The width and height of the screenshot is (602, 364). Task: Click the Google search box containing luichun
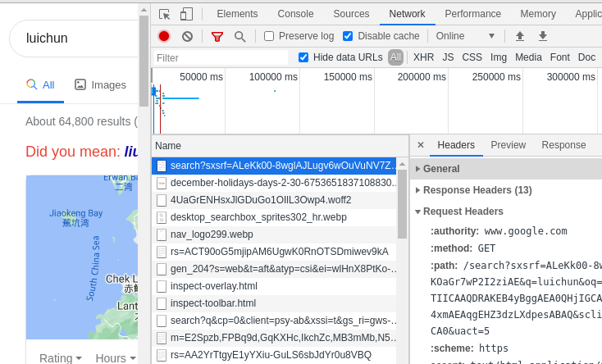click(74, 38)
